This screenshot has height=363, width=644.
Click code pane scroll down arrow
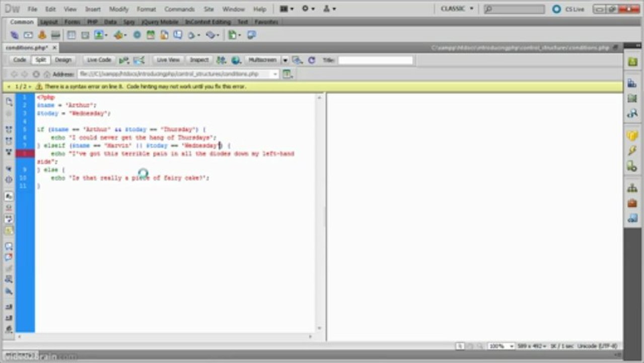tap(319, 328)
